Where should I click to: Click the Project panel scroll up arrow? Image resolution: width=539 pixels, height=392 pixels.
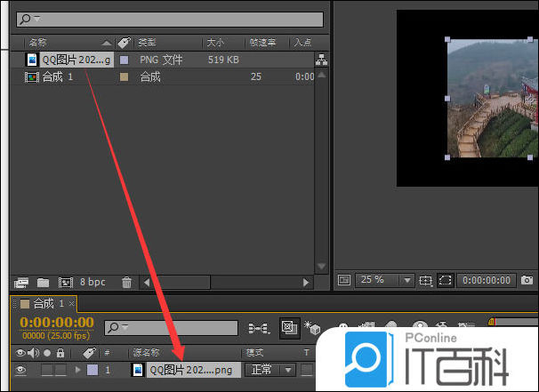click(322, 75)
